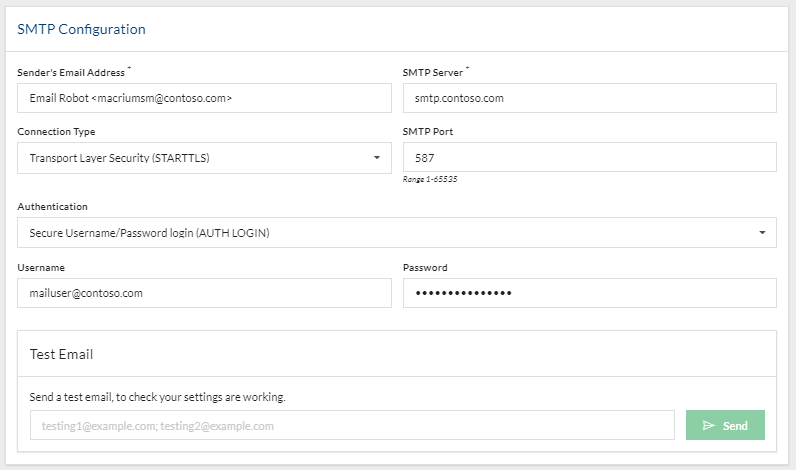Click the Sender's Email Address field
This screenshot has width=796, height=470.
[x=204, y=98]
